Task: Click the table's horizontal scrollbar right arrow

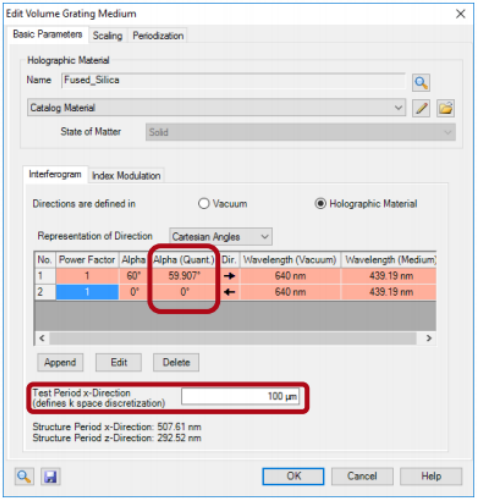Action: coord(429,338)
